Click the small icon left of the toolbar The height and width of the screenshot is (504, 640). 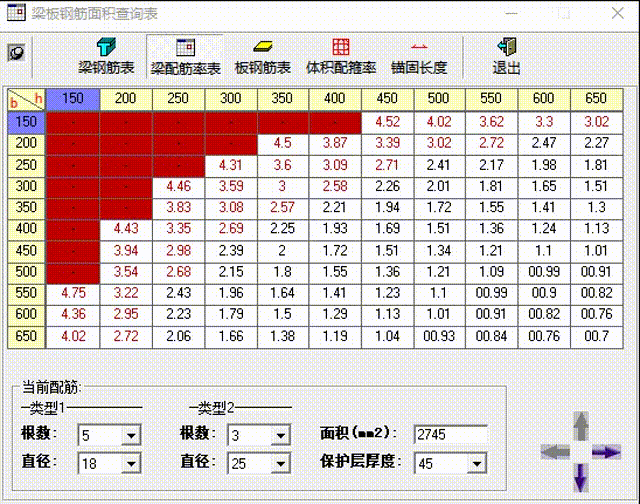pos(16,53)
